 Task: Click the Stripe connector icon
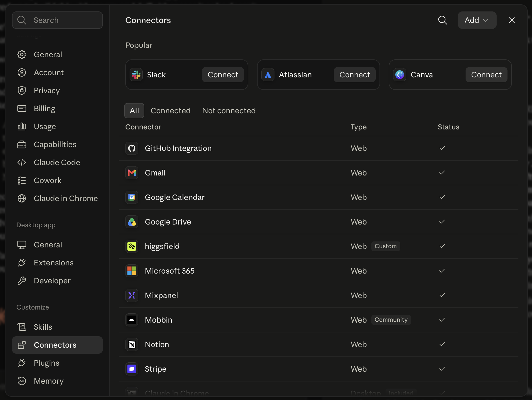pos(132,369)
